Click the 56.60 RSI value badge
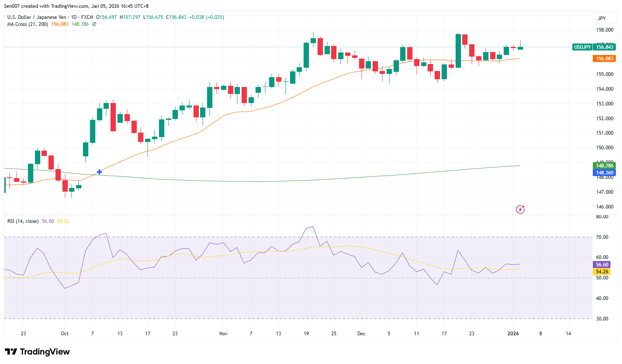This screenshot has width=622, height=364. click(601, 264)
